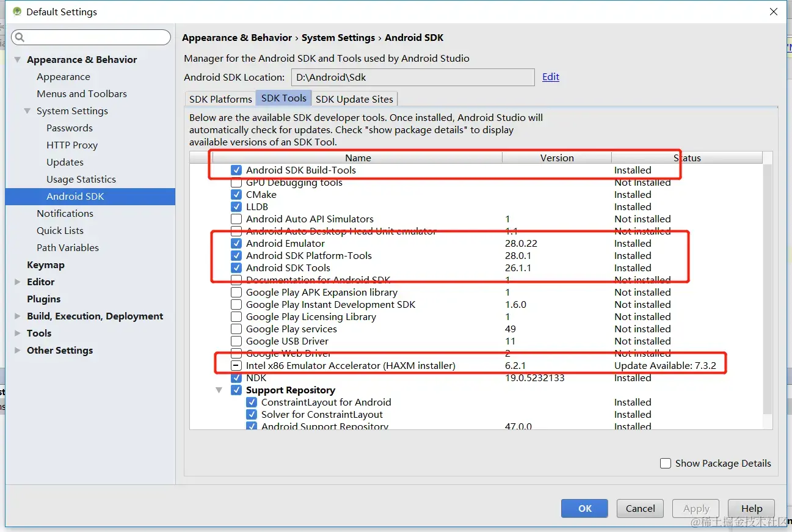Viewport: 792px width, 532px height.
Task: Click the Help button
Action: coord(752,508)
